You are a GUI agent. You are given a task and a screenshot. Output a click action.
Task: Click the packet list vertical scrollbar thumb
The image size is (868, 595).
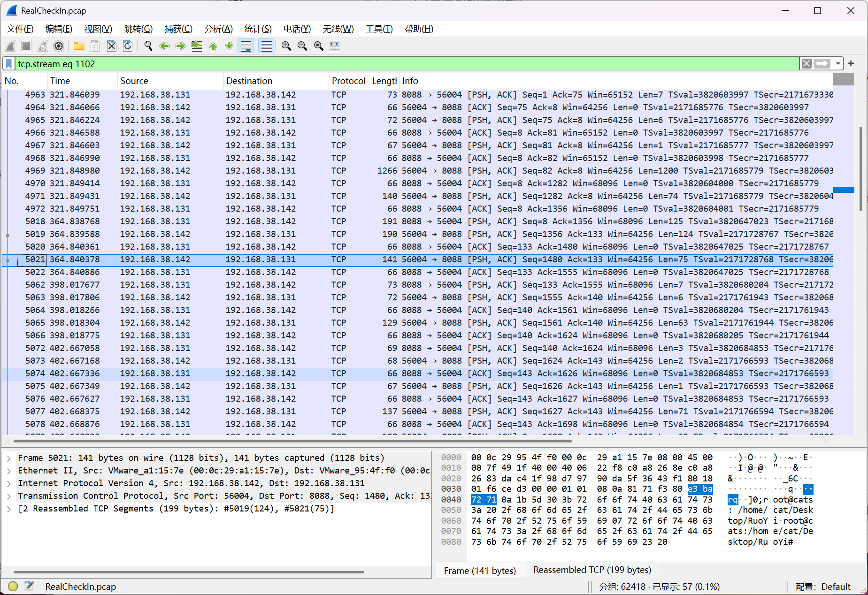pyautogui.click(x=860, y=169)
